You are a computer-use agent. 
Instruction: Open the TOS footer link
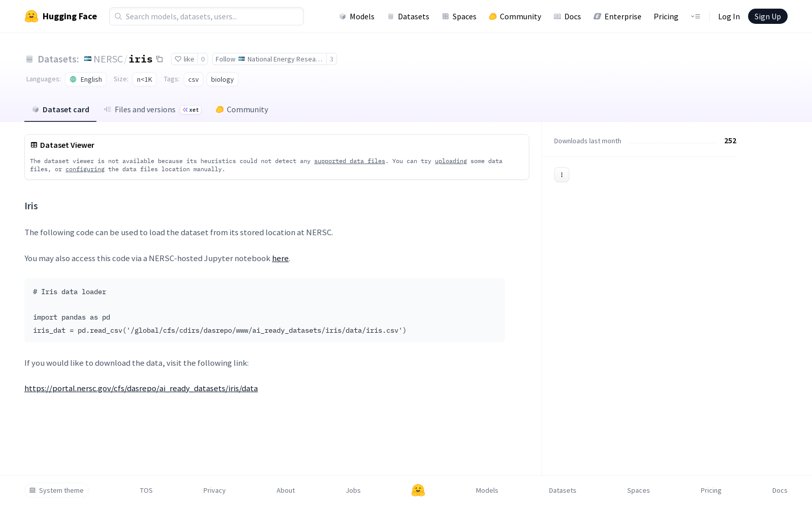[x=146, y=490]
